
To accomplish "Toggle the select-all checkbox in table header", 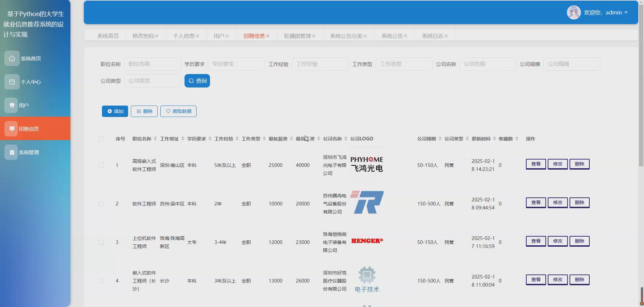I will (x=102, y=139).
